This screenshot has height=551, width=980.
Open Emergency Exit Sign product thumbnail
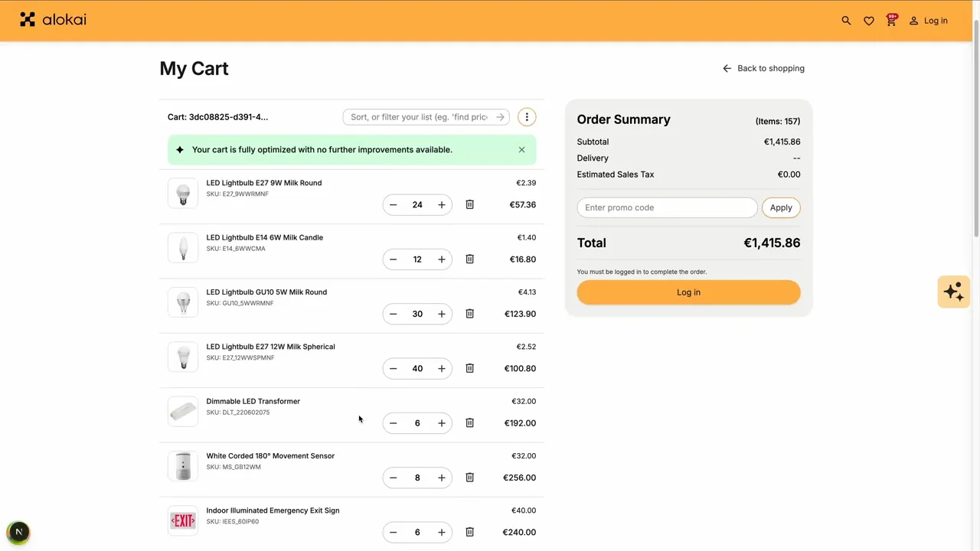[183, 521]
